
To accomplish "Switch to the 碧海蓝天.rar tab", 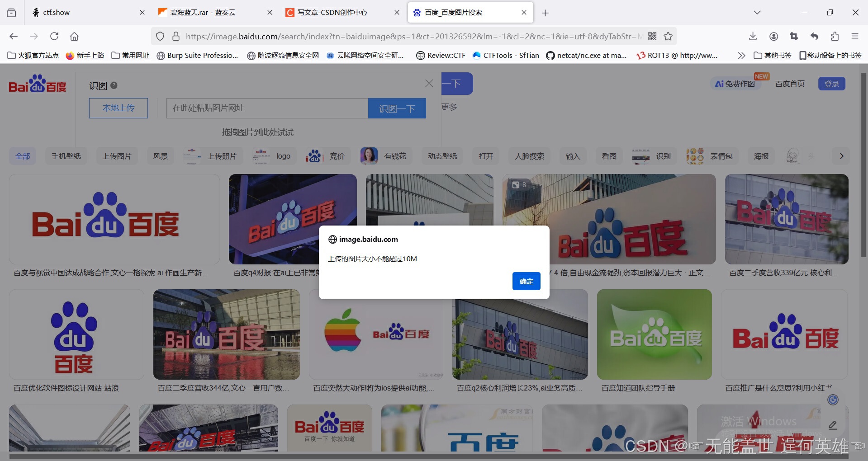I will [215, 13].
